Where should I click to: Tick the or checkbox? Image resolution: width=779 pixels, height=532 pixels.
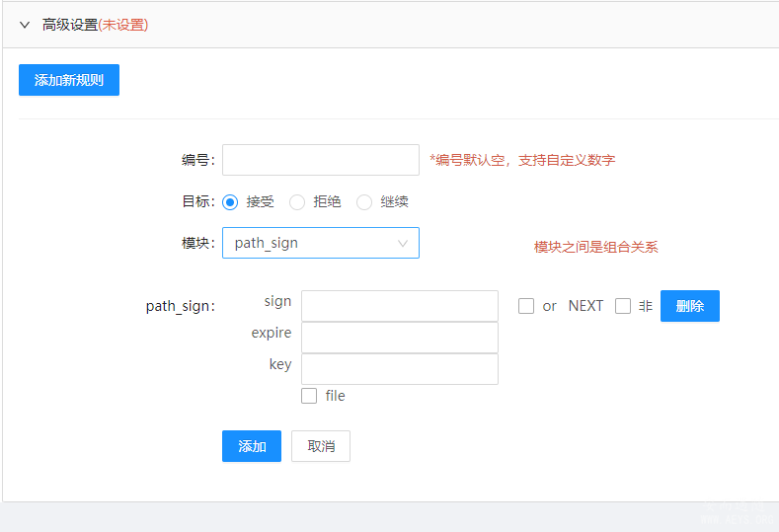[x=526, y=306]
